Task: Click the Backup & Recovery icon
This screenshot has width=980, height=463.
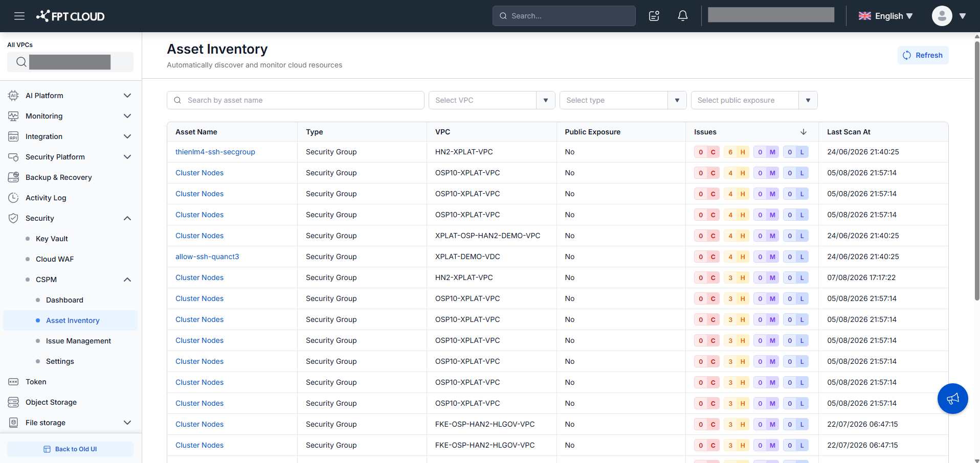Action: pyautogui.click(x=14, y=177)
